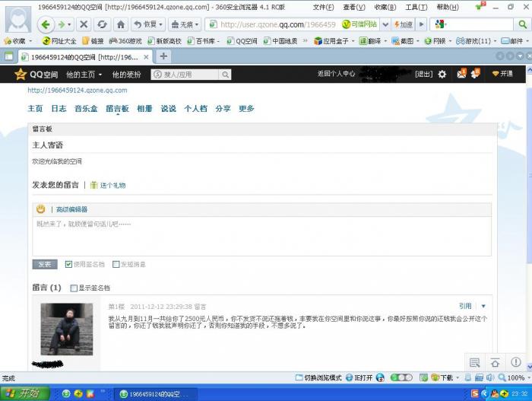Viewport: 532px width, 401px height.
Task: Click the 可信网站 trusted site badge
Action: click(359, 24)
